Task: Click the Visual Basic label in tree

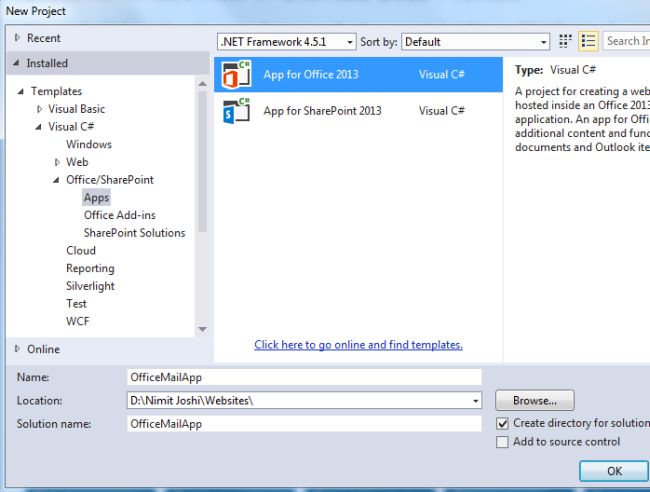Action: [x=77, y=109]
